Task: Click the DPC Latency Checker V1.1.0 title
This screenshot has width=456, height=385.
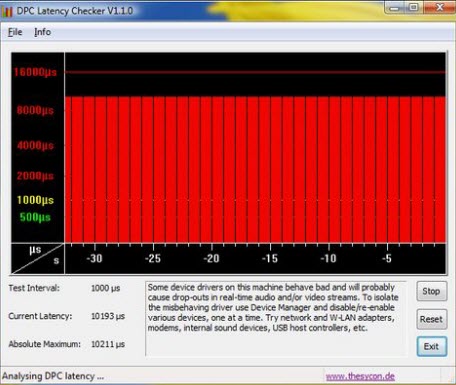Action: point(75,11)
